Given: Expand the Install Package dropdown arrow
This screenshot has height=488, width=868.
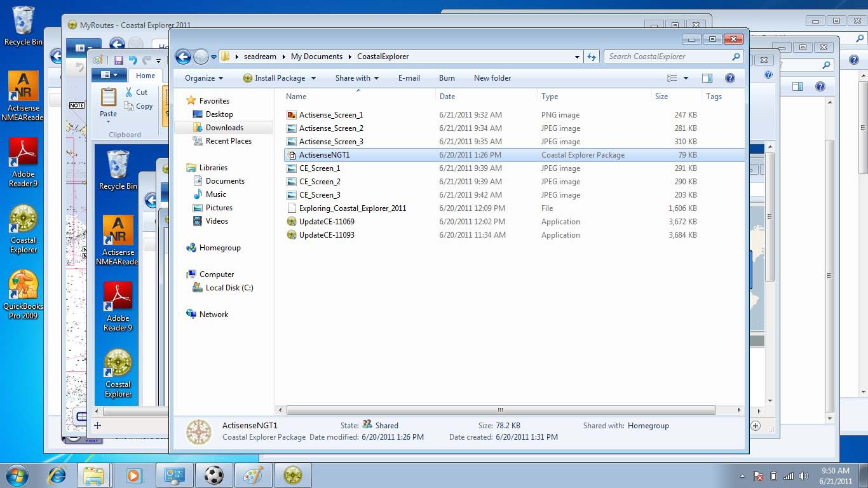Looking at the screenshot, I should coord(313,78).
